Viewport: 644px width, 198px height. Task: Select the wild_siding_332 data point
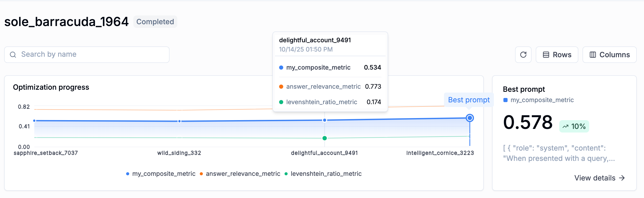click(179, 121)
